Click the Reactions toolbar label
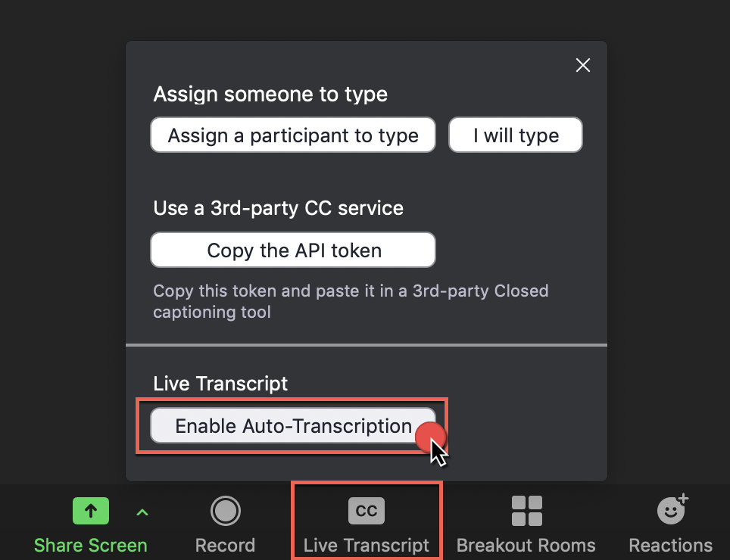This screenshot has width=730, height=560. tap(671, 546)
